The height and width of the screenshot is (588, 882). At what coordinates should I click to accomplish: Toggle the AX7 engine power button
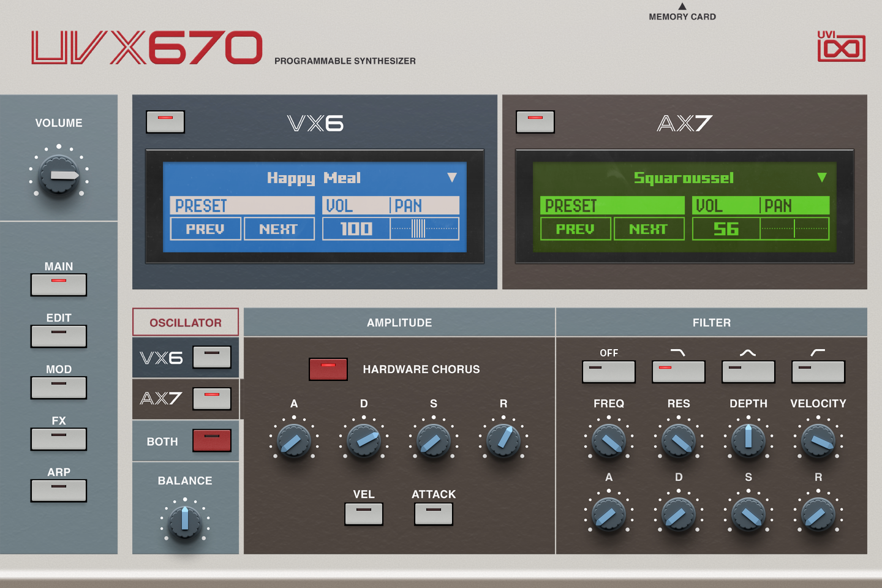(535, 122)
